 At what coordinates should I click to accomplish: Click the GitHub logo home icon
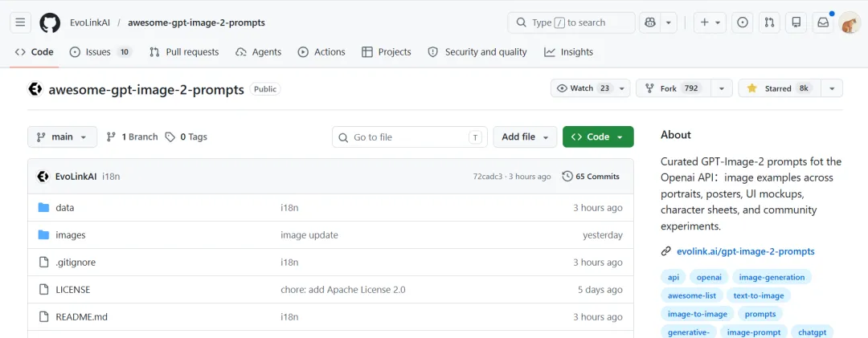(50, 22)
